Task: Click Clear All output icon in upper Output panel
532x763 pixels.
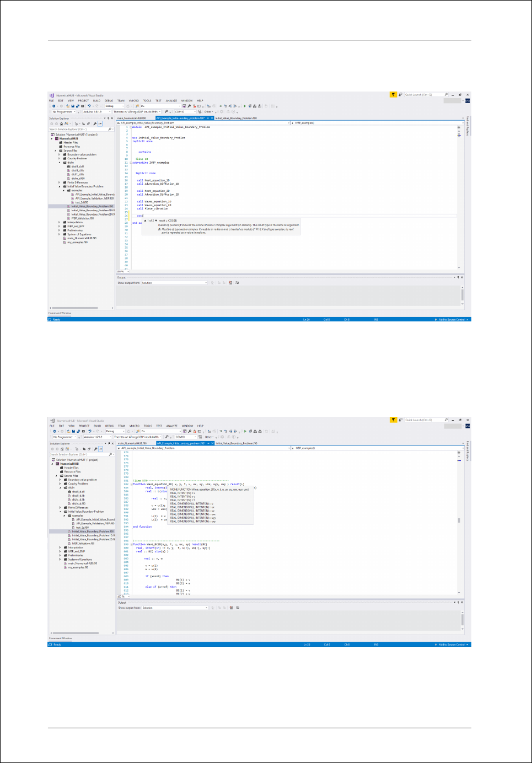Action: (x=230, y=282)
